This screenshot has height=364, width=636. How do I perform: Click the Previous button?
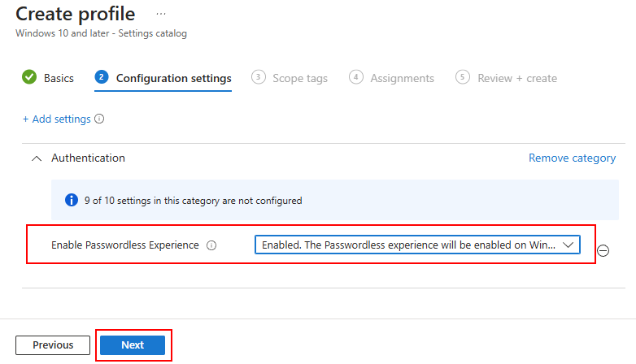[53, 345]
